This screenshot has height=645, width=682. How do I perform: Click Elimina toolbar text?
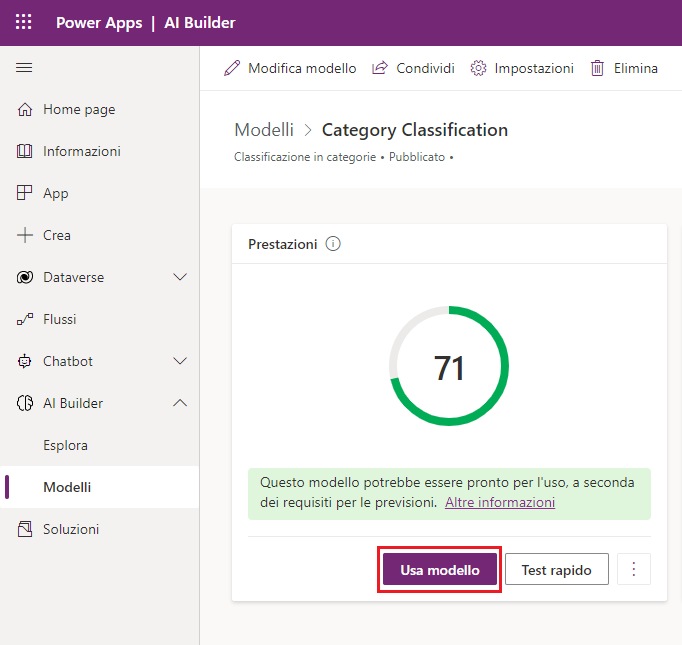point(635,68)
